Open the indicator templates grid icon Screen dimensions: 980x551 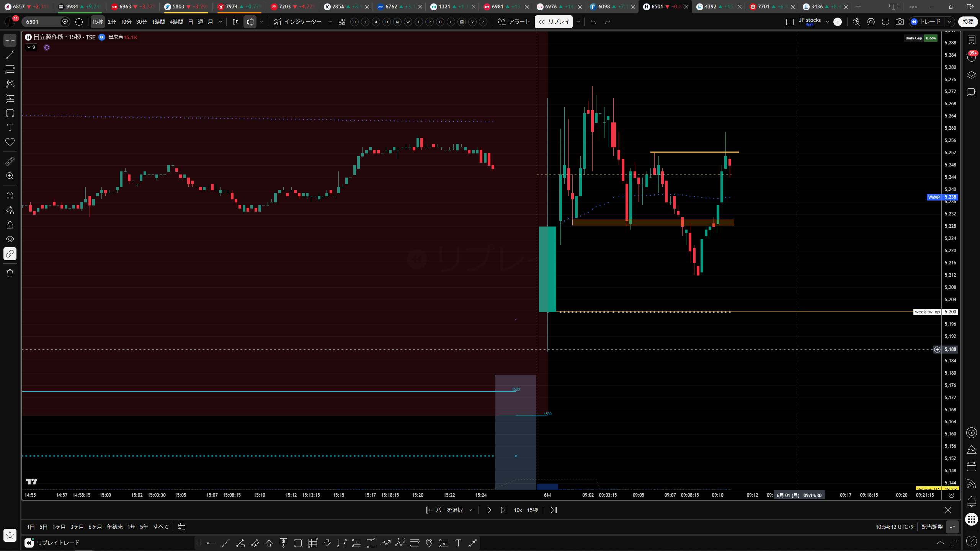[342, 22]
